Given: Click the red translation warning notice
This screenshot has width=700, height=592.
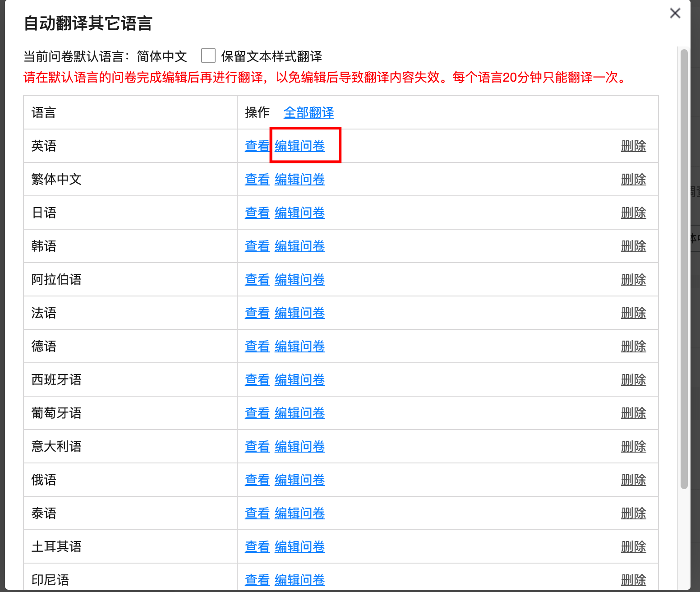Looking at the screenshot, I should 325,77.
